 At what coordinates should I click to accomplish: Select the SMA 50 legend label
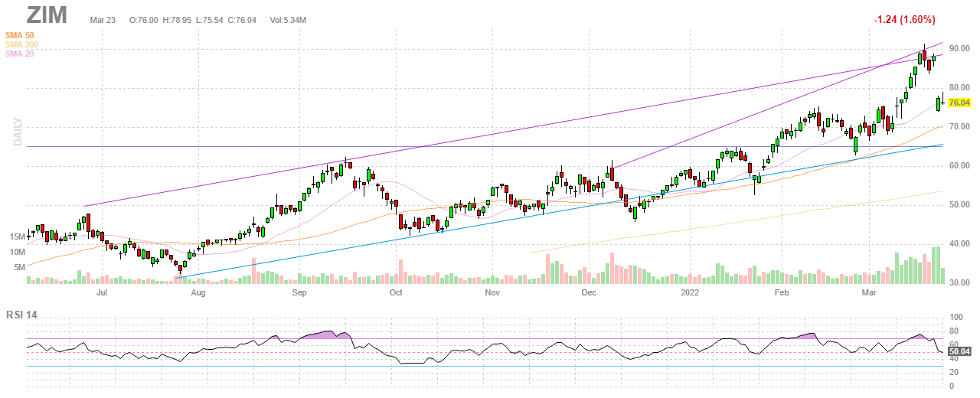click(x=18, y=35)
